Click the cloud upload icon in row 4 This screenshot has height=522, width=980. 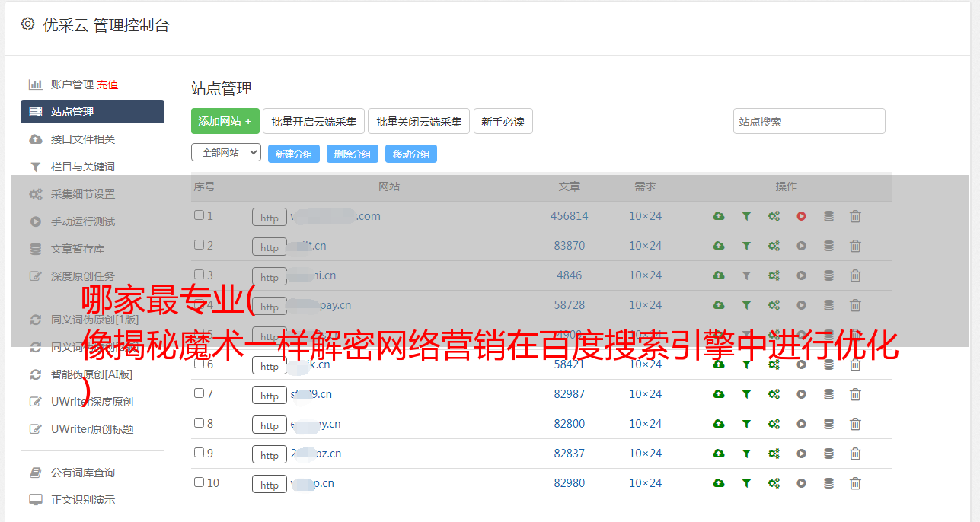click(718, 305)
